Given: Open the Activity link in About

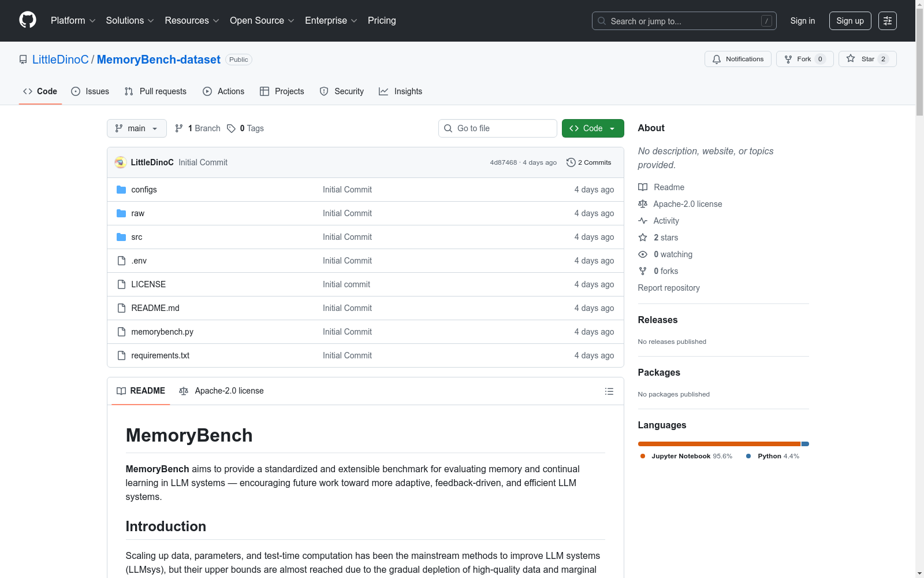Looking at the screenshot, I should coord(658,221).
